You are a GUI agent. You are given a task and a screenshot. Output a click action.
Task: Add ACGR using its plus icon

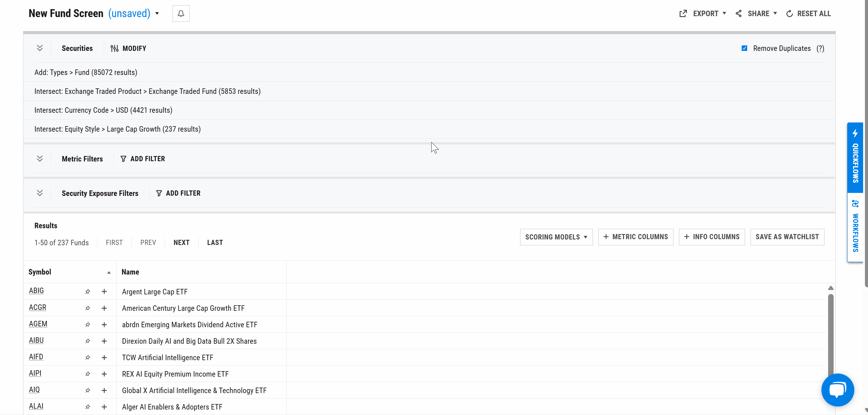[x=104, y=308]
